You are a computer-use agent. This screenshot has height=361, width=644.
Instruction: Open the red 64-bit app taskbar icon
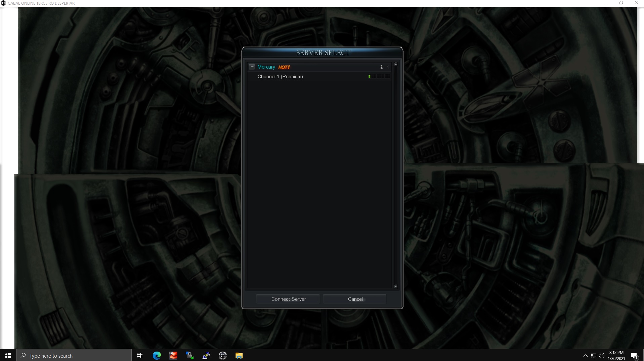point(173,355)
